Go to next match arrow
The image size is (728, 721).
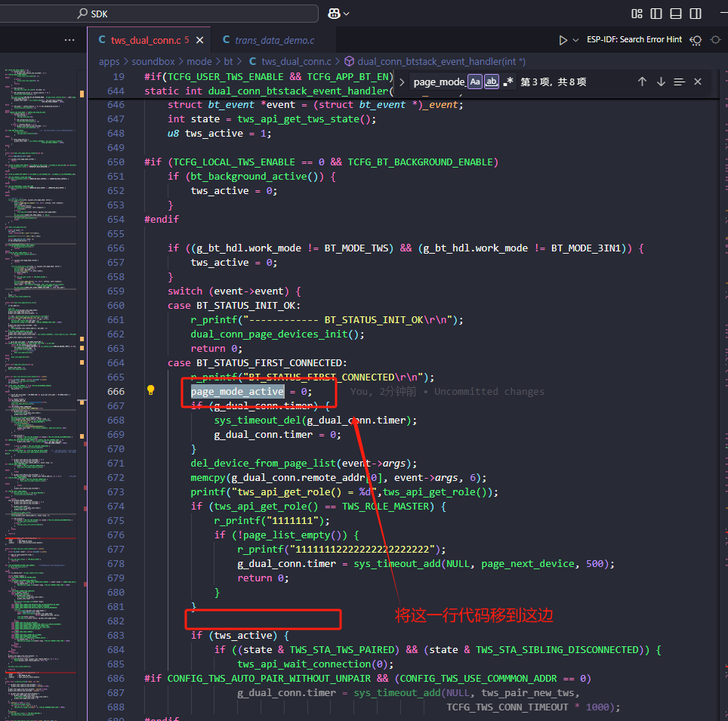(x=661, y=82)
